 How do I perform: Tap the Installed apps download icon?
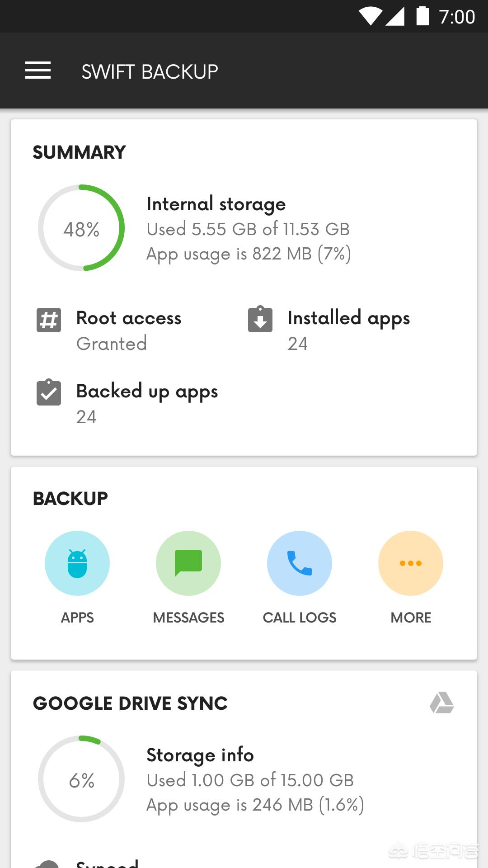click(x=260, y=319)
